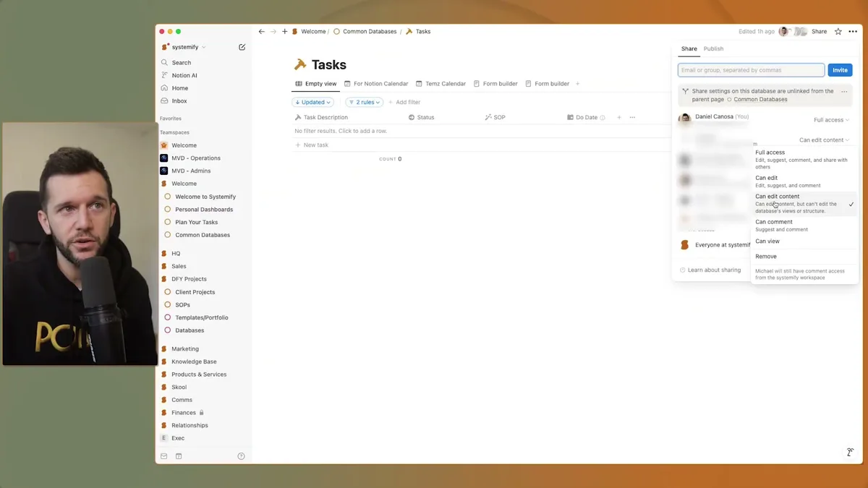Open Notion AI in the sidebar
This screenshot has height=488, width=868.
click(186, 75)
